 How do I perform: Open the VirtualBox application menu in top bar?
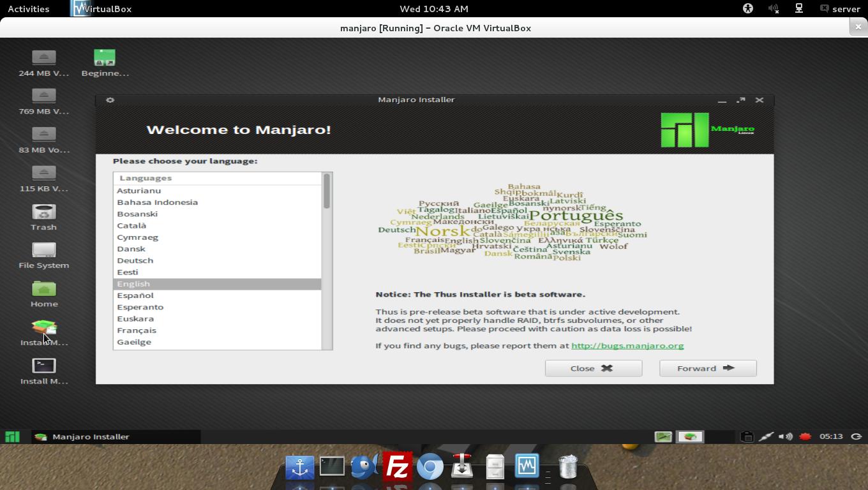click(x=102, y=8)
